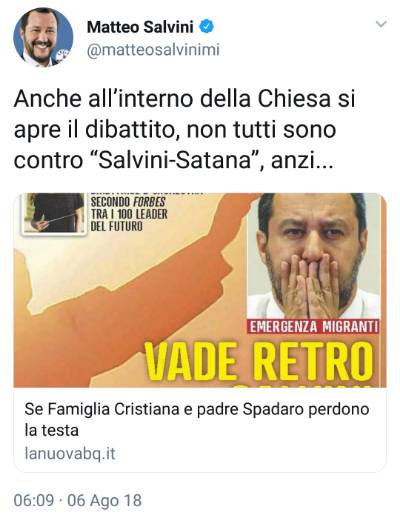Open the Salvini hands-on-face cover photo
This screenshot has height=515, width=400.
coord(313,256)
